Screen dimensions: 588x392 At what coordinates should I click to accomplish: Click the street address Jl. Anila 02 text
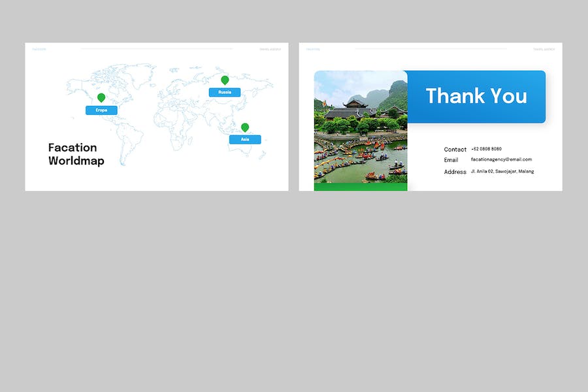click(502, 171)
